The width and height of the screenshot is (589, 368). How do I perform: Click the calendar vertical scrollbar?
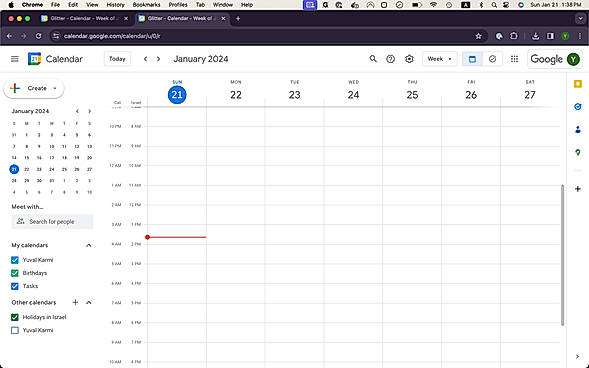(x=562, y=255)
